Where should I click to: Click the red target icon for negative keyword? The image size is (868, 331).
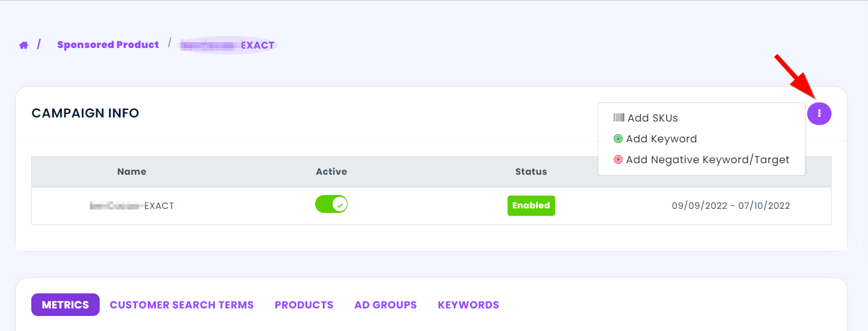618,160
